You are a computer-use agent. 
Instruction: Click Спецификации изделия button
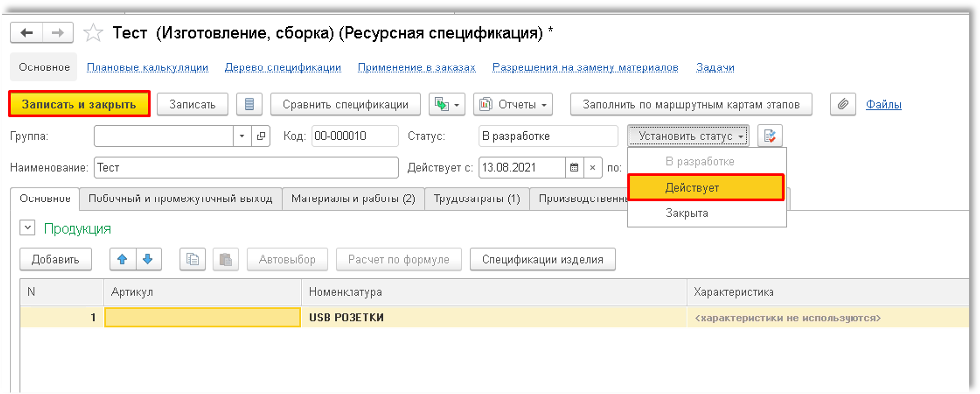[x=542, y=259]
